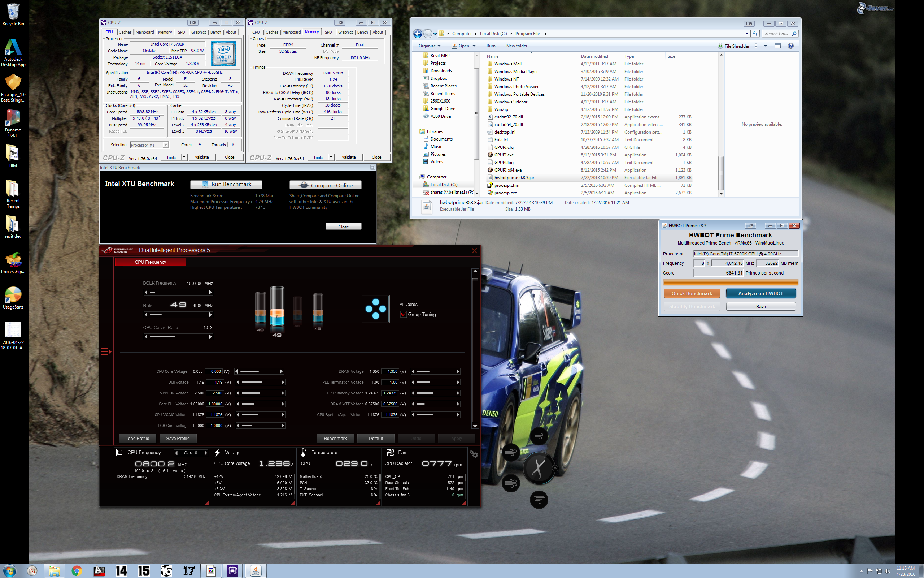Open the Windows Start orb
The image size is (924, 578).
[10, 571]
